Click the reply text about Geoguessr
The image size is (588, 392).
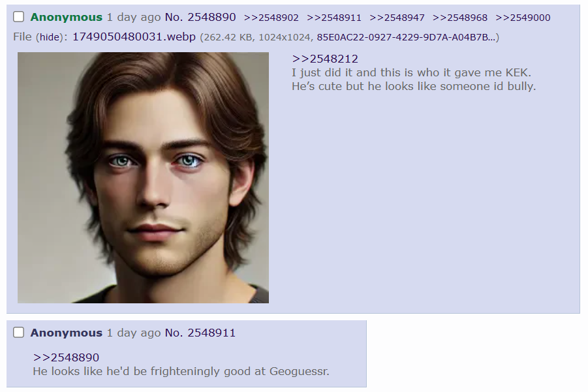point(181,371)
